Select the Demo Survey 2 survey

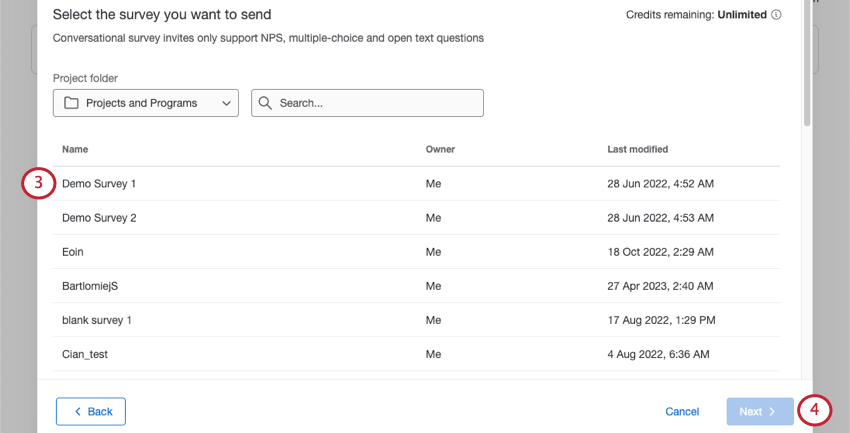point(99,218)
